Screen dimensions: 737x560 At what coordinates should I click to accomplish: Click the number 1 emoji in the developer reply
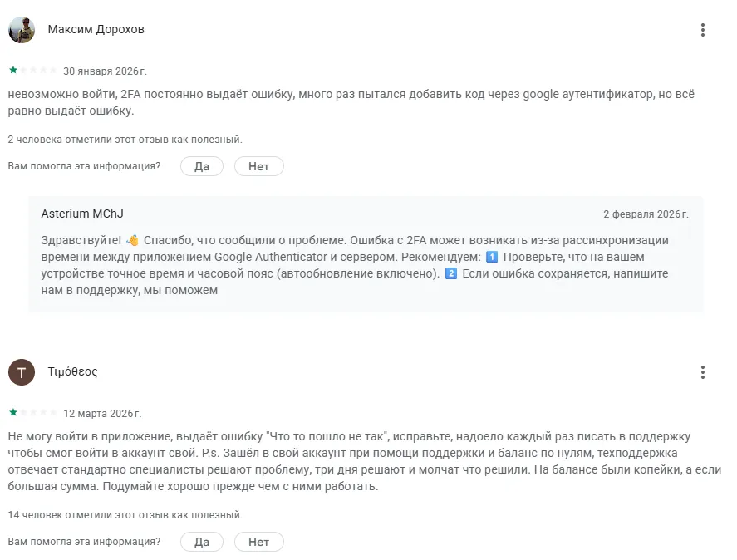click(492, 257)
